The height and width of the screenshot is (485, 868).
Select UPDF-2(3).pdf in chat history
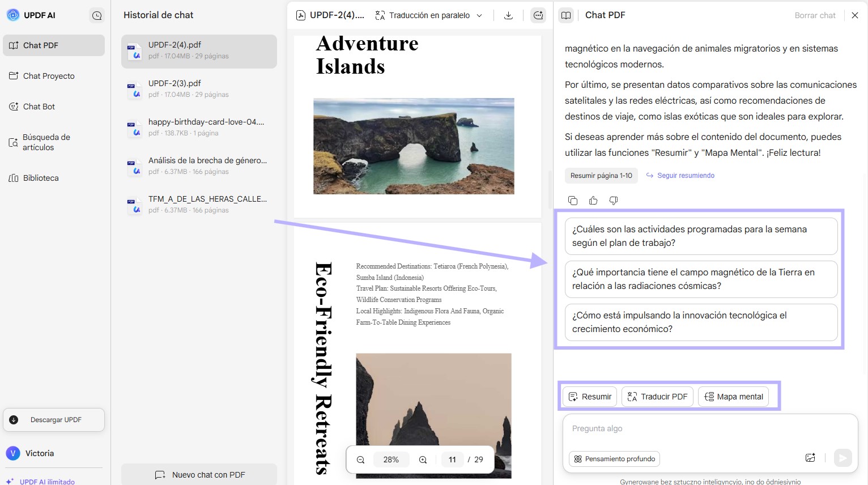pos(199,90)
